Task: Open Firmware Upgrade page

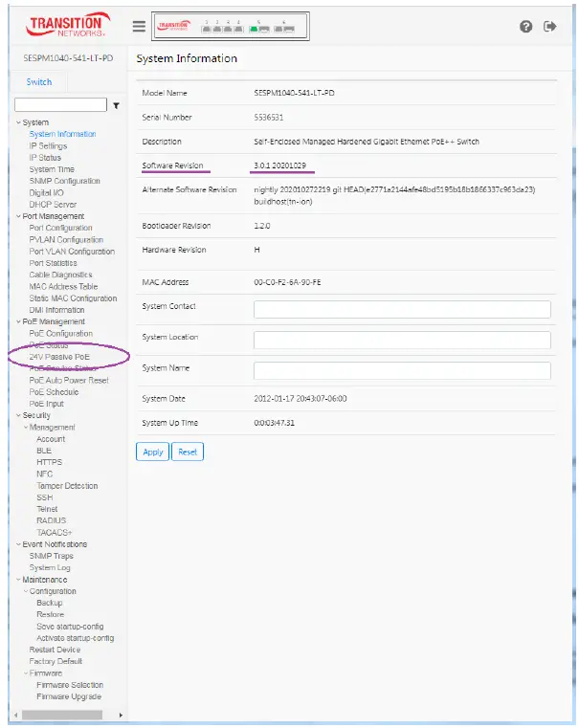Action: (x=69, y=696)
